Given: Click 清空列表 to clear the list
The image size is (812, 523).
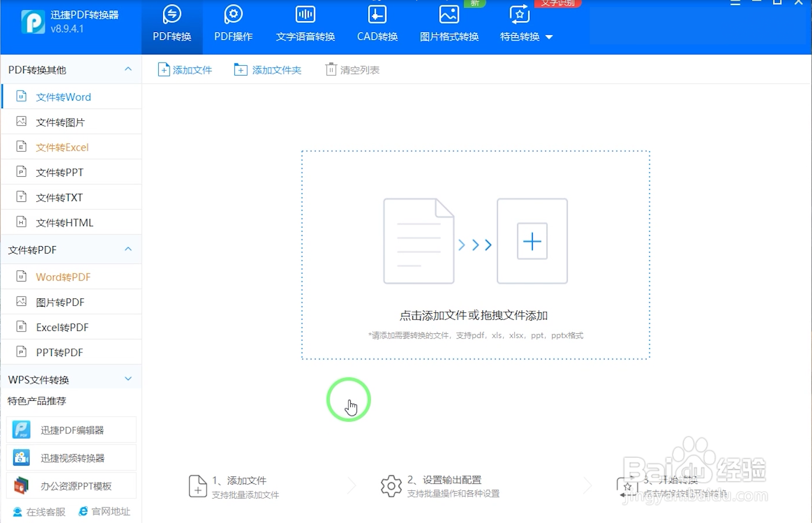Looking at the screenshot, I should (352, 70).
